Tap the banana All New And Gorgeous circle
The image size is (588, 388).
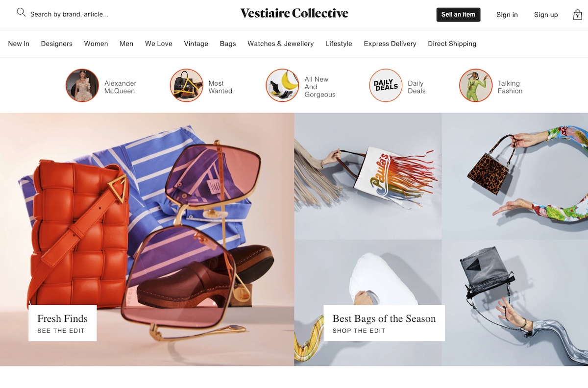282,85
